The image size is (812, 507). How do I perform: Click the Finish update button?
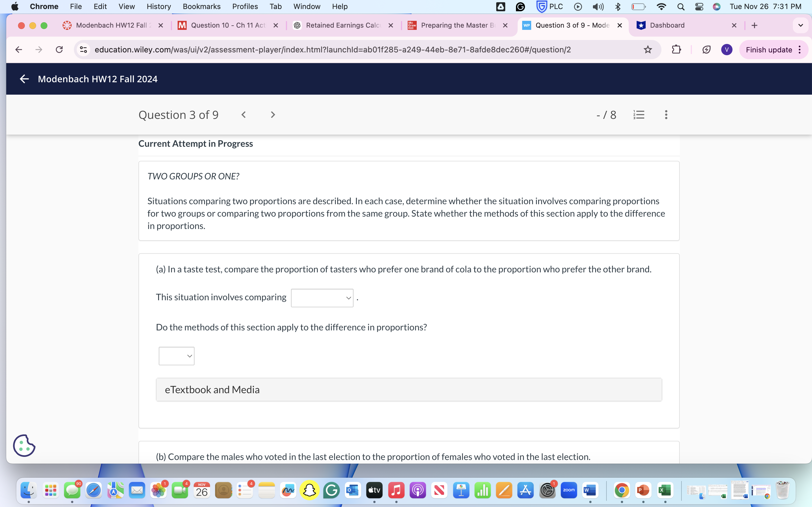click(769, 49)
